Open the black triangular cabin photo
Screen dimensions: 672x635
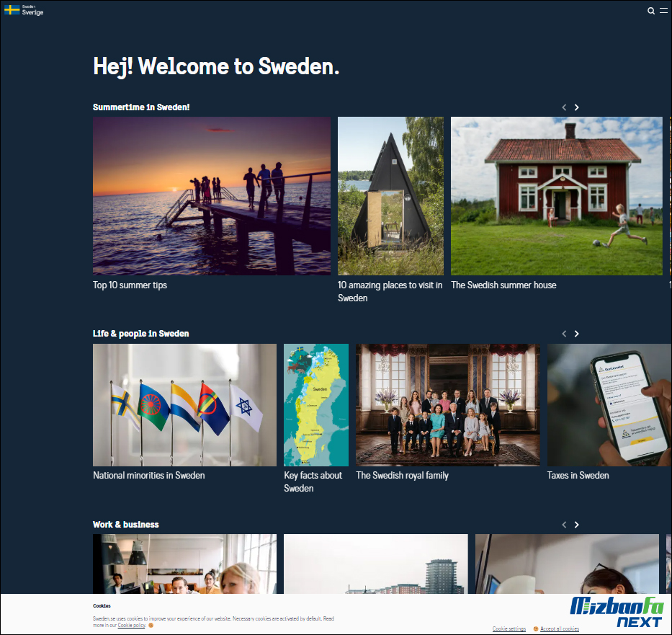pyautogui.click(x=390, y=196)
